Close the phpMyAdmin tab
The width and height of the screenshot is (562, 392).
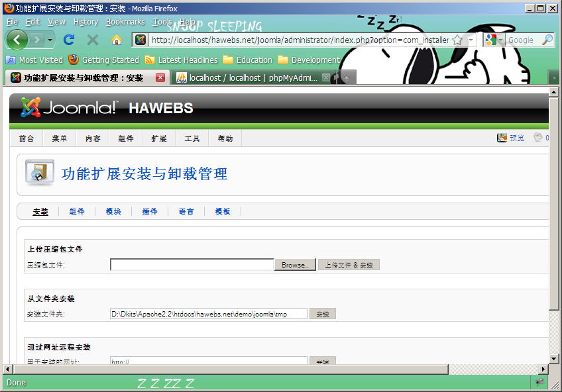tap(325, 77)
